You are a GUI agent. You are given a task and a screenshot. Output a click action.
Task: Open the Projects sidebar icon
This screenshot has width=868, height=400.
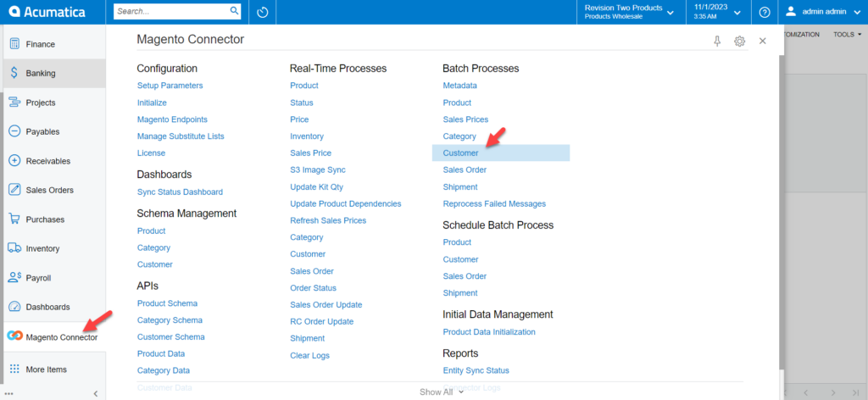15,103
